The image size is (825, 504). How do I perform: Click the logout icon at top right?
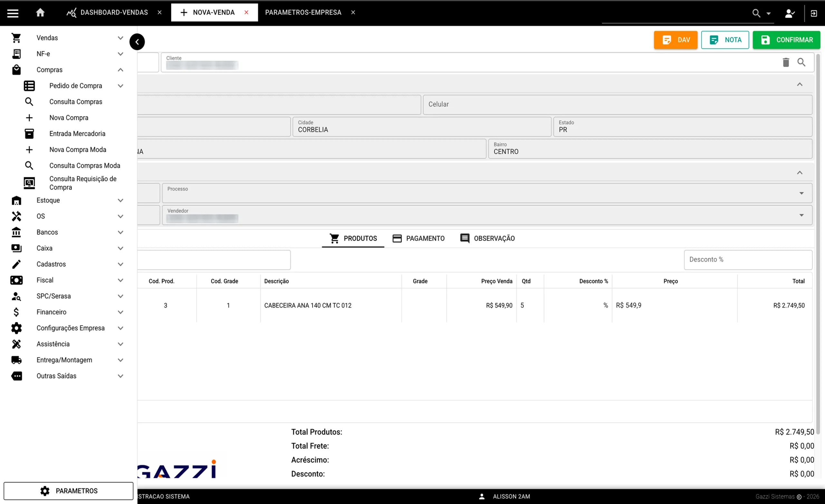814,13
